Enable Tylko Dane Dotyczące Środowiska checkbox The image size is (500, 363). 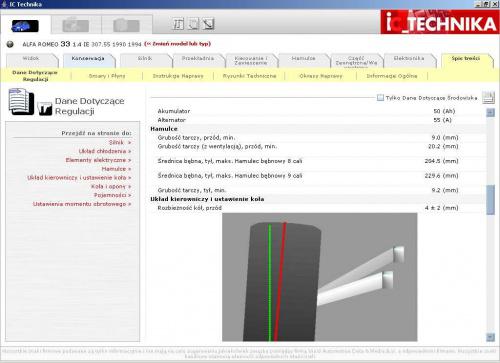tap(380, 97)
